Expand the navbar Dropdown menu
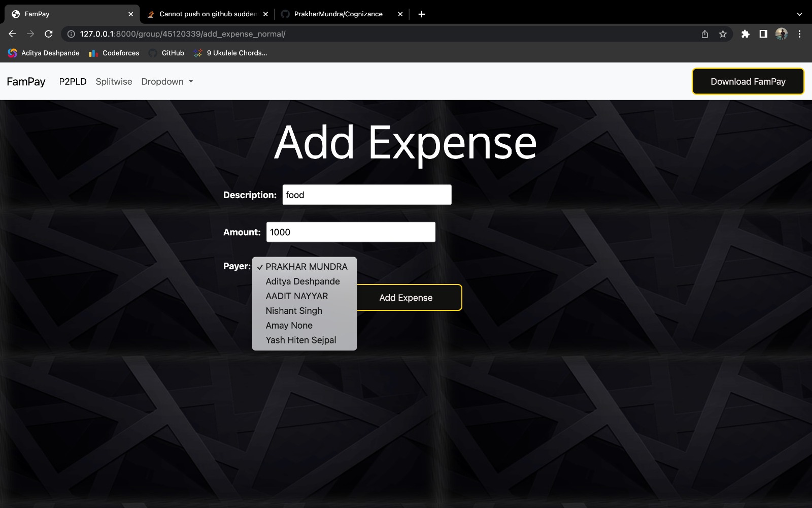Screen dimensions: 812x508 [x=167, y=82]
